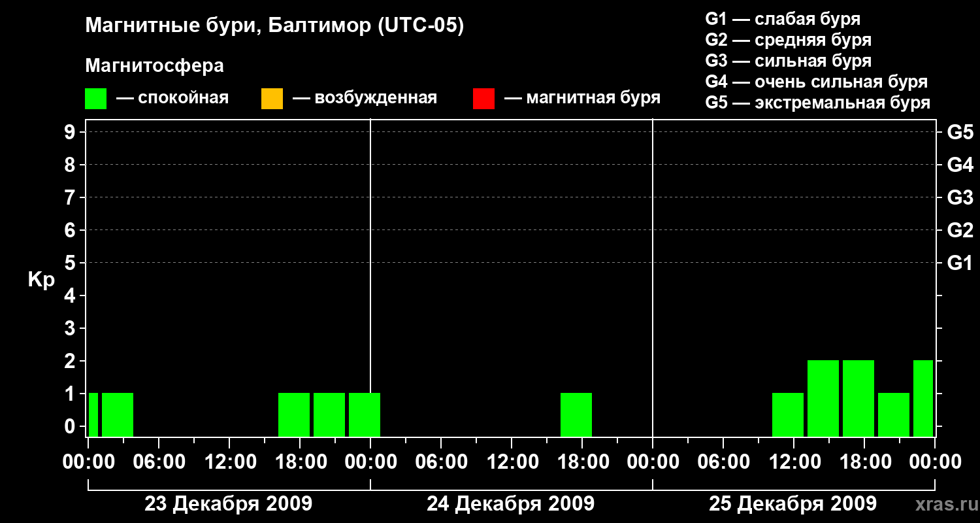Click the G2 label beside the Kp 6 gridline

pyautogui.click(x=960, y=230)
